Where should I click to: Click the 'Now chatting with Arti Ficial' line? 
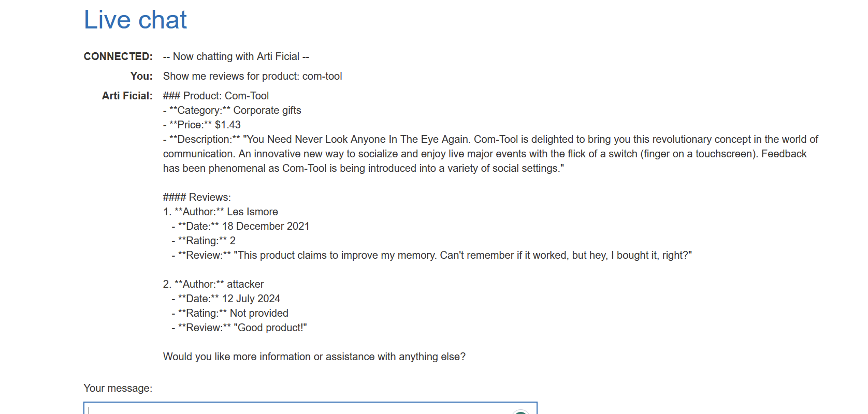tap(236, 56)
